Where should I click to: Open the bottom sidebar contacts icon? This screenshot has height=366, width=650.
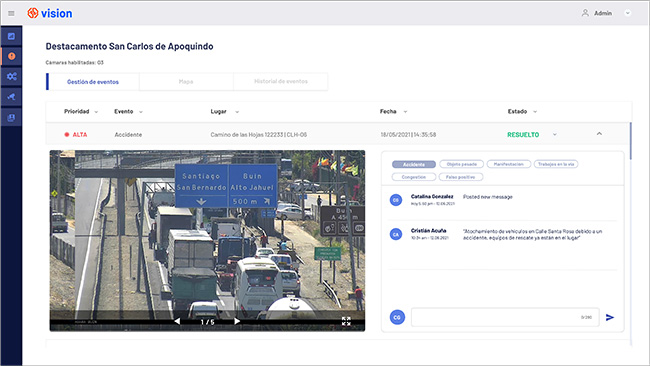point(11,118)
